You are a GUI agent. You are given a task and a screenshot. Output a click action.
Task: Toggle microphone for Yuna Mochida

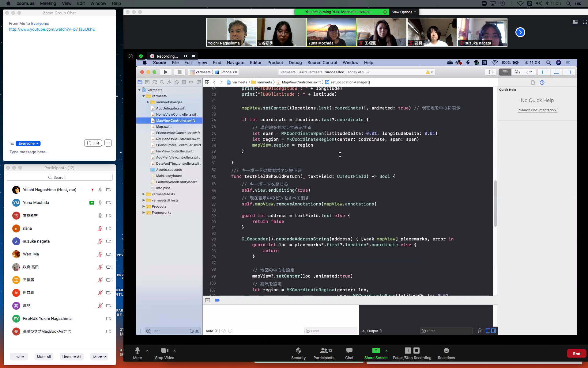(100, 203)
